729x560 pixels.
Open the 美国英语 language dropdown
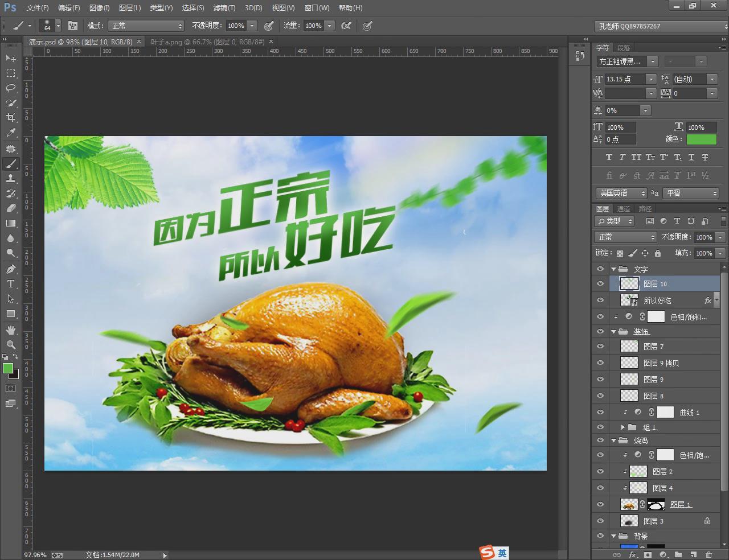point(621,193)
